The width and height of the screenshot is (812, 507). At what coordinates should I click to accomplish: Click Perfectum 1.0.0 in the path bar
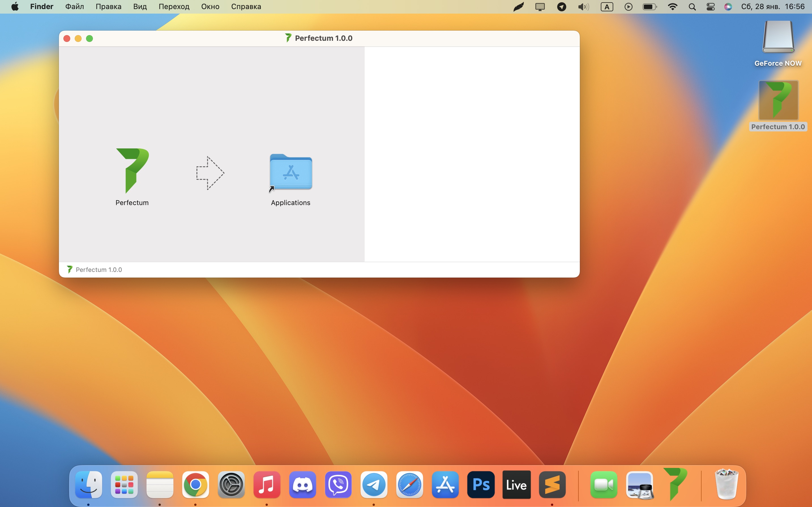tap(98, 270)
